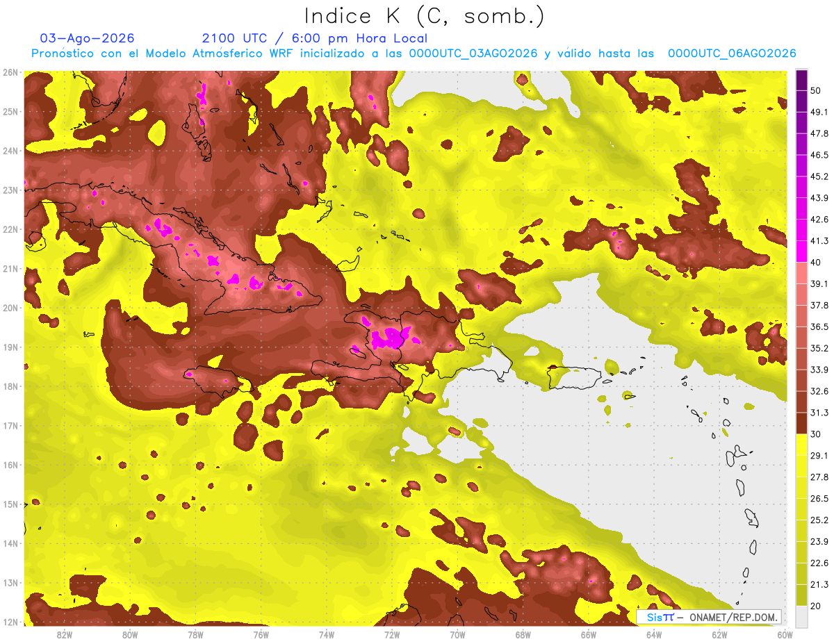
Task: Pick the light gray legend band below 20
Action: pyautogui.click(x=801, y=616)
